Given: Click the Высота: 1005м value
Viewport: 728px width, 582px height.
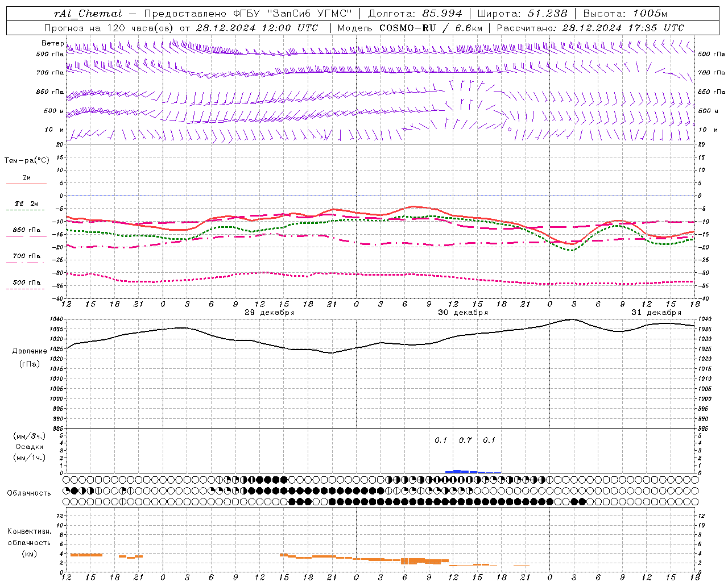Looking at the screenshot, I should coord(626,14).
